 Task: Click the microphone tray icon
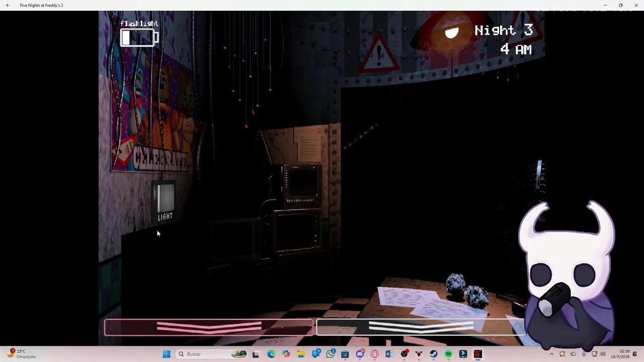pos(584,354)
